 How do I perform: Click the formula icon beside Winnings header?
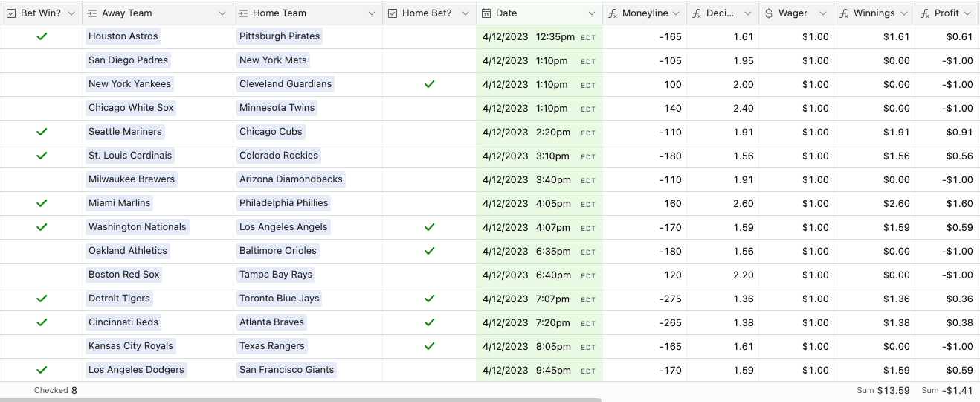pyautogui.click(x=844, y=13)
